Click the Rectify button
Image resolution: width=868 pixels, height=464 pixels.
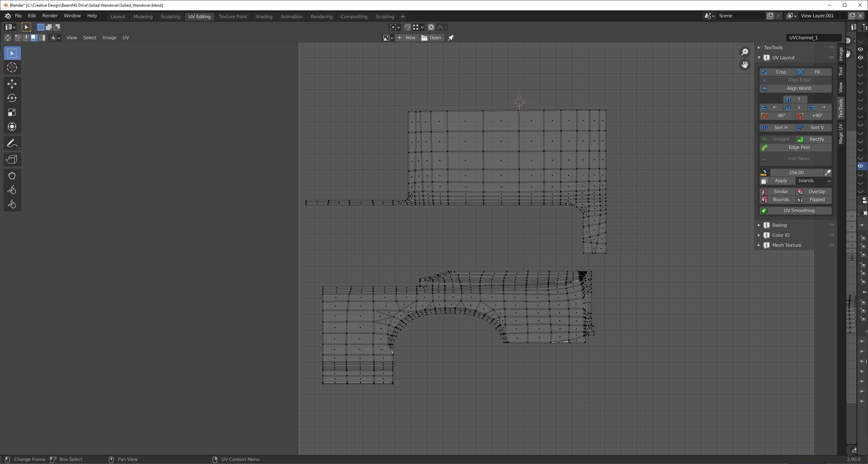tap(813, 139)
